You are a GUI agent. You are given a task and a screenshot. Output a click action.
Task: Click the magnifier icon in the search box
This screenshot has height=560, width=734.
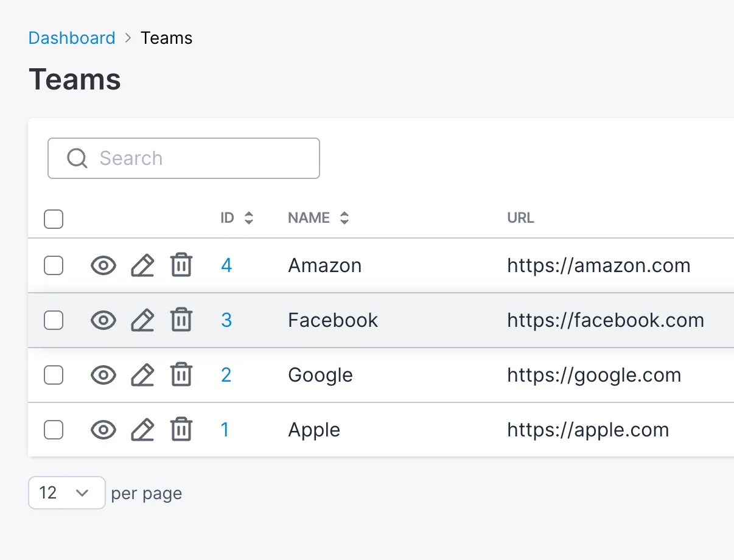coord(77,158)
